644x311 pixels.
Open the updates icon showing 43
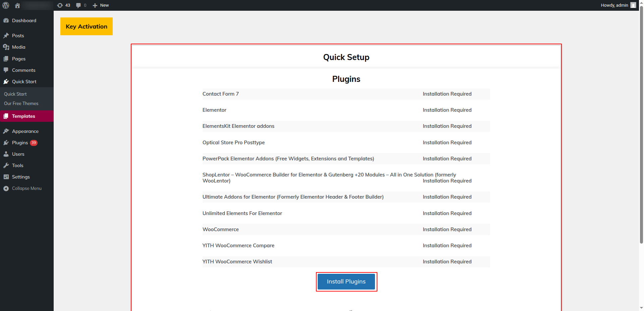point(64,5)
